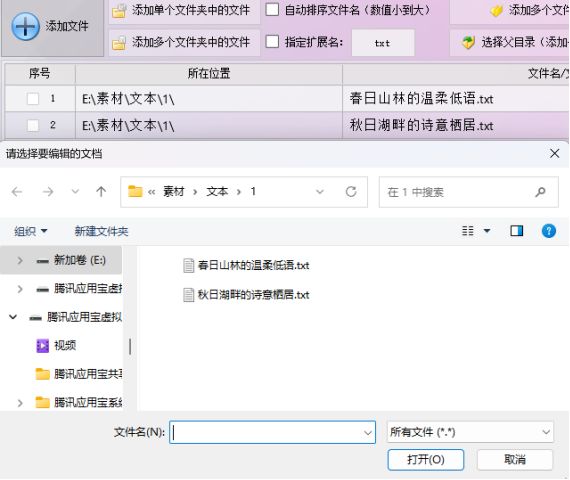The height and width of the screenshot is (480, 570).
Task: Click the 添加多个文件夹中的文件 folder icon
Action: click(119, 43)
